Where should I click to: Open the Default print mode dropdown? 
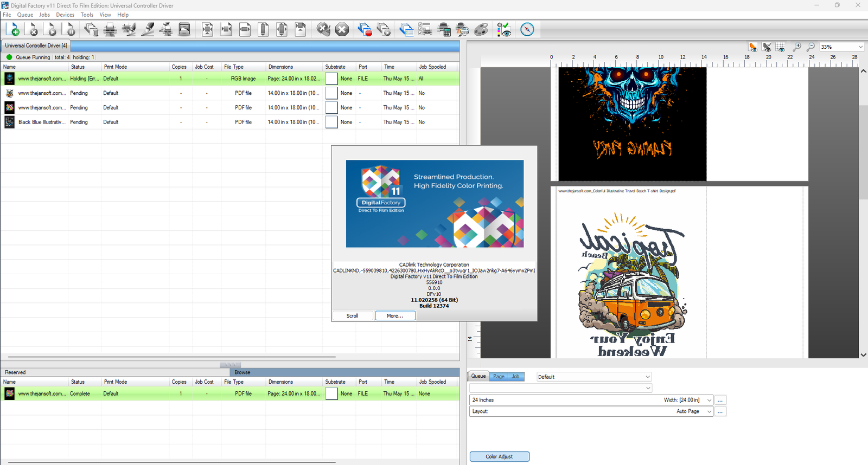pos(594,377)
